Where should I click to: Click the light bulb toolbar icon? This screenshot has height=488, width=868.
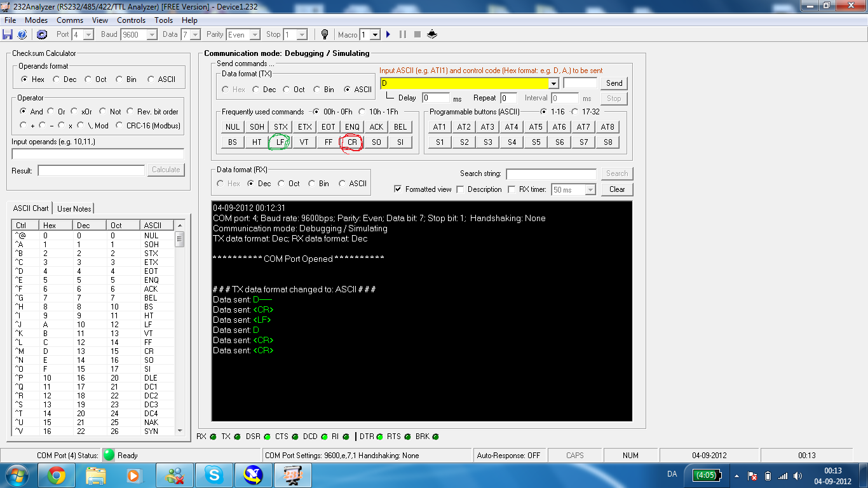click(x=325, y=34)
